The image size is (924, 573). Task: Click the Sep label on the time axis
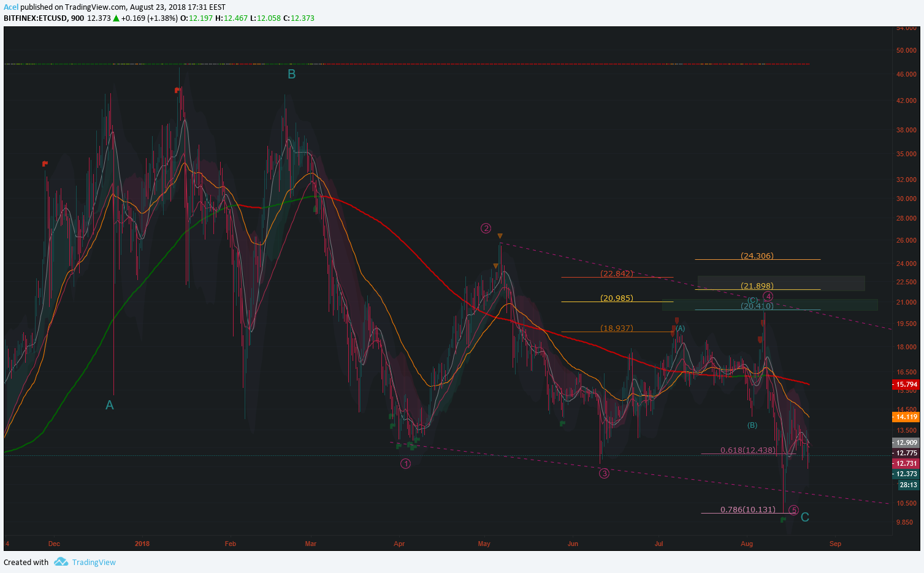(x=835, y=544)
